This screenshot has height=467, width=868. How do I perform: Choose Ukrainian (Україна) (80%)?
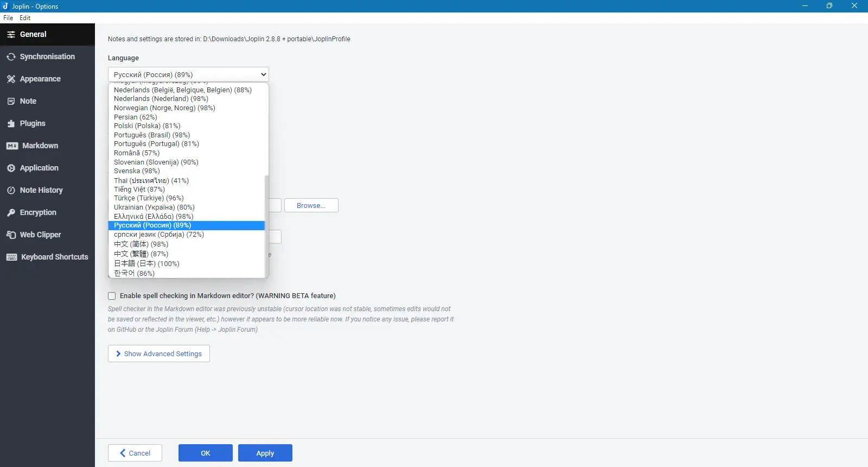[x=187, y=207]
